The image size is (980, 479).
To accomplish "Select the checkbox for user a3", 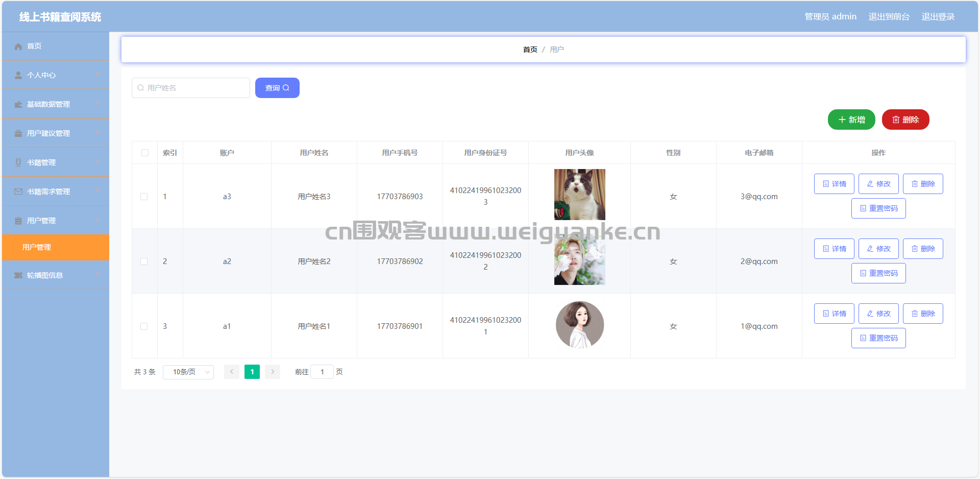I will tap(144, 197).
